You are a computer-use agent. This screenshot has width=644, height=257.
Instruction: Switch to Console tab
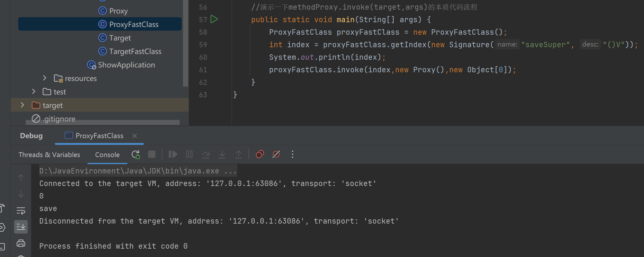click(107, 155)
